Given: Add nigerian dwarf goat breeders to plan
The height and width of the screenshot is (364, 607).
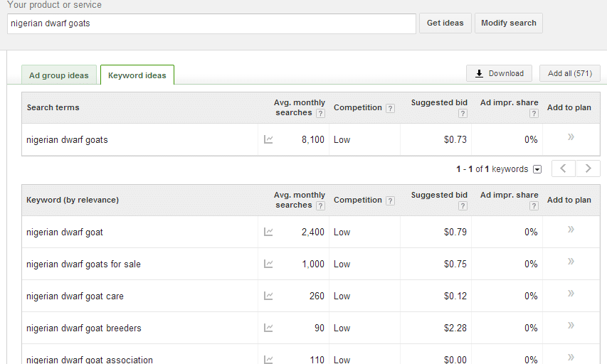Looking at the screenshot, I should tap(571, 326).
